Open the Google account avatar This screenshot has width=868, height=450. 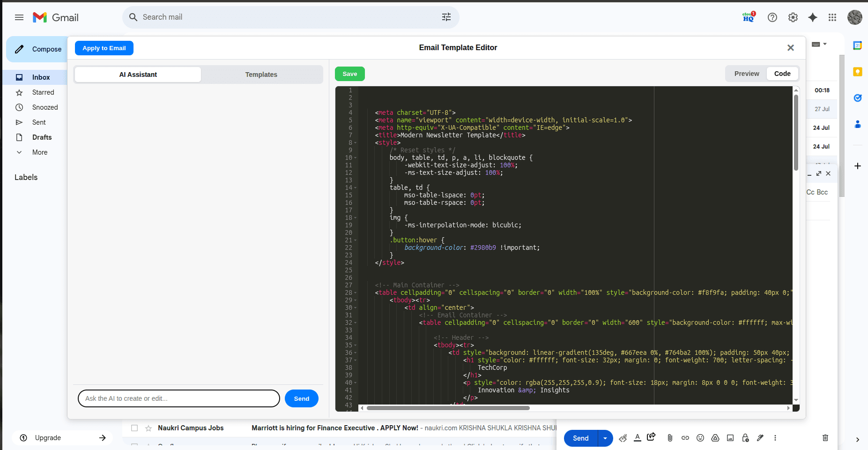(855, 17)
